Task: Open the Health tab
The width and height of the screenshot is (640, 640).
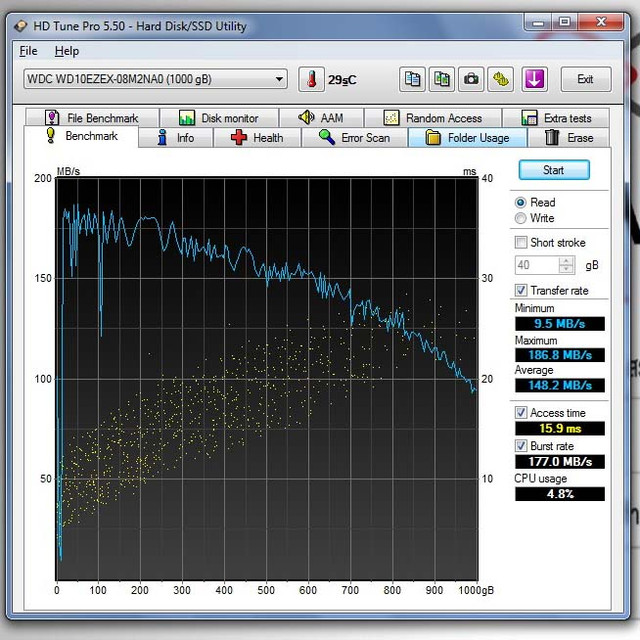Action: point(257,138)
